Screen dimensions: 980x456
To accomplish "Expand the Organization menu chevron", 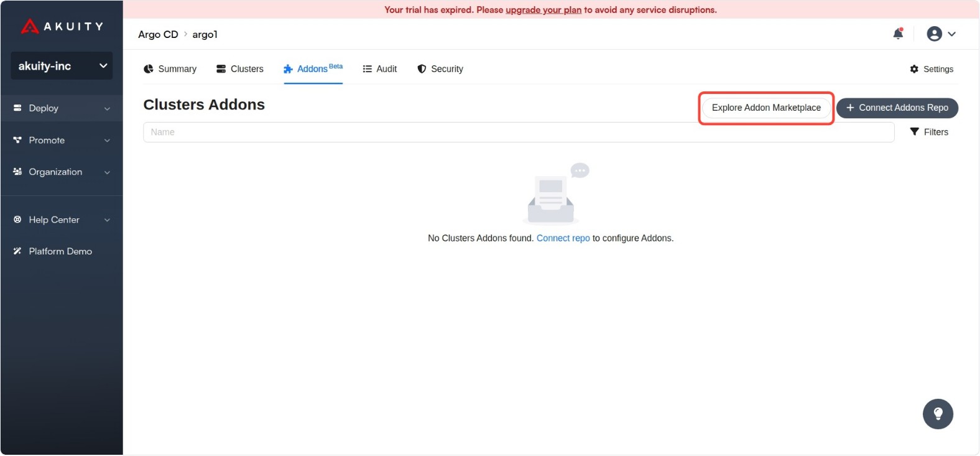I will [107, 172].
